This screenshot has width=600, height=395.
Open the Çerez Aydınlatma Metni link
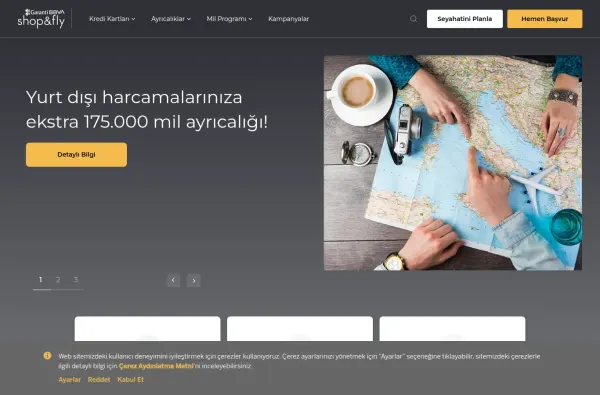[x=156, y=366]
